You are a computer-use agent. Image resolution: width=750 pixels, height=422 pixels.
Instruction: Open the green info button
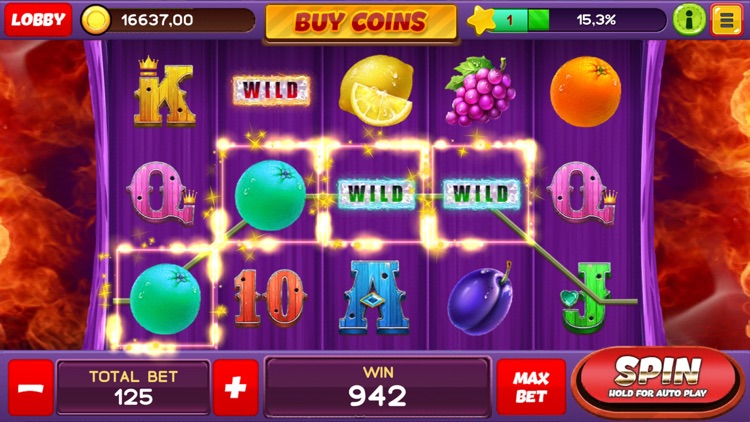[x=689, y=20]
